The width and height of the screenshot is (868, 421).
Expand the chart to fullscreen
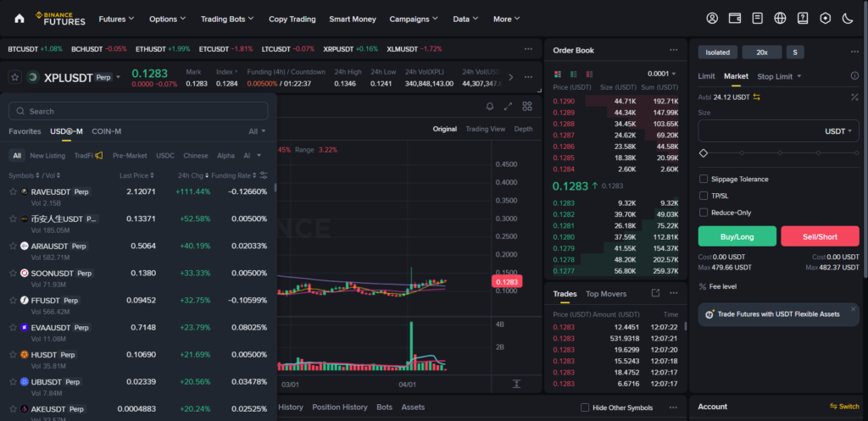point(509,106)
